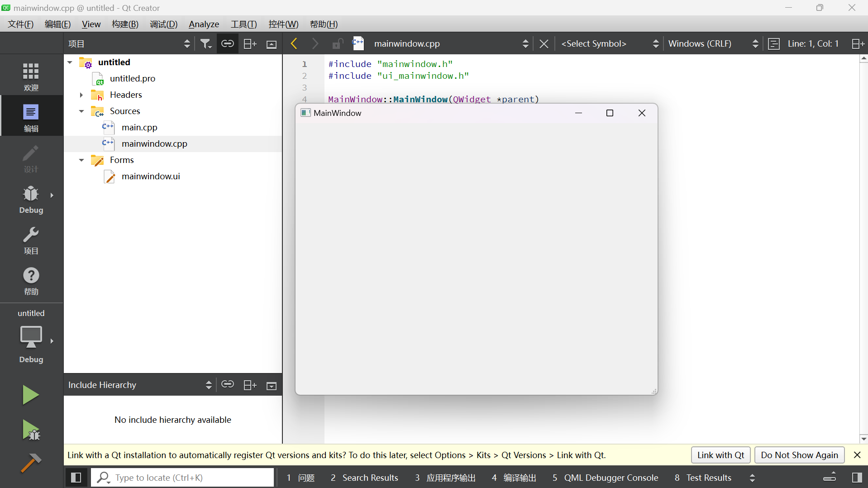Click the locator search field
This screenshot has width=868, height=488.
[x=183, y=478]
